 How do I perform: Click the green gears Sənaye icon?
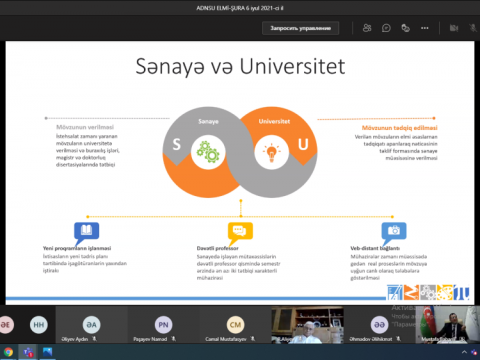[x=208, y=152]
